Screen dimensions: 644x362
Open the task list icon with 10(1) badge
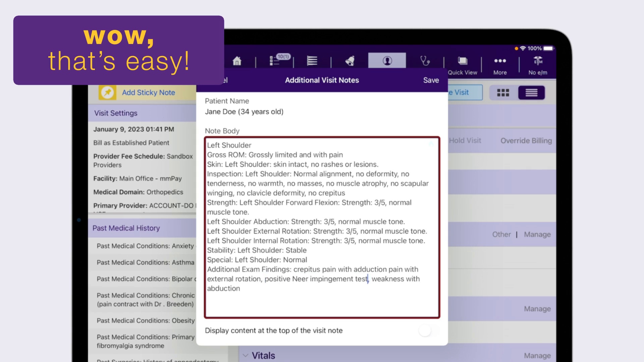coord(280,60)
